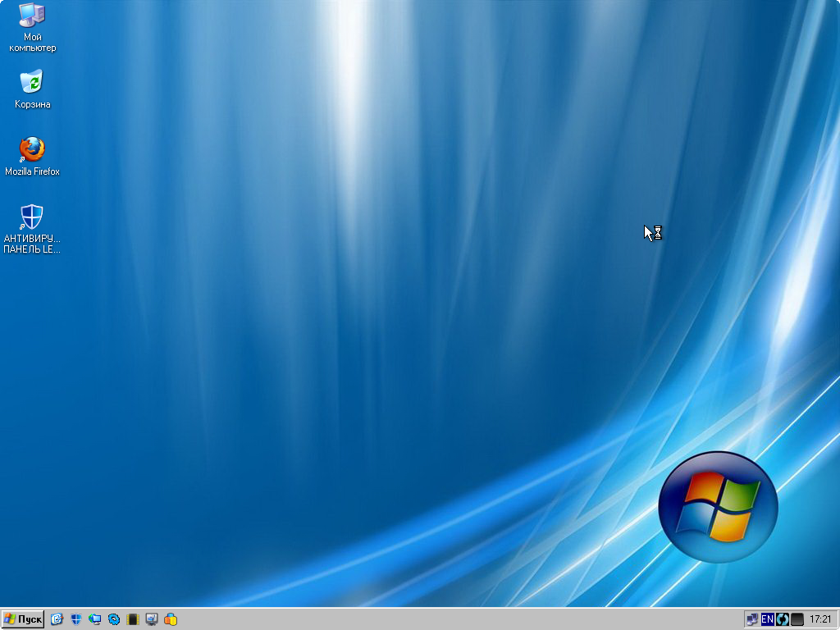Image resolution: width=840 pixels, height=630 pixels.
Task: Click the Windows logo orb on wallpaper
Action: [x=718, y=506]
